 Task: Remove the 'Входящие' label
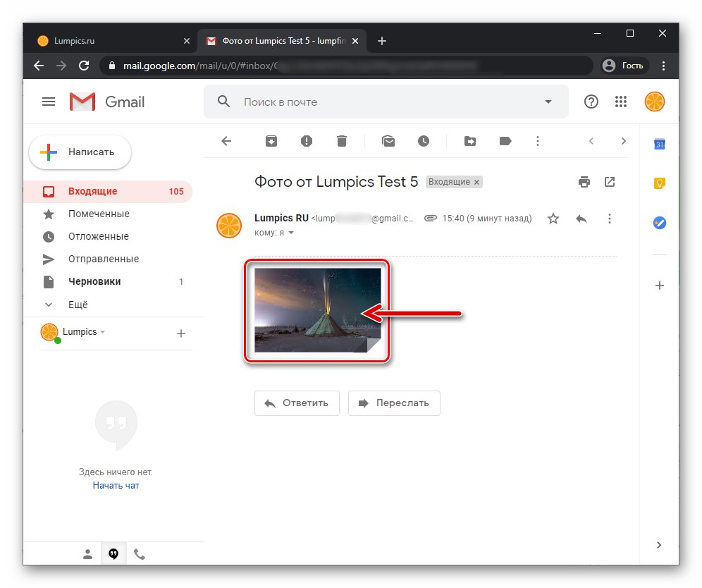[476, 183]
